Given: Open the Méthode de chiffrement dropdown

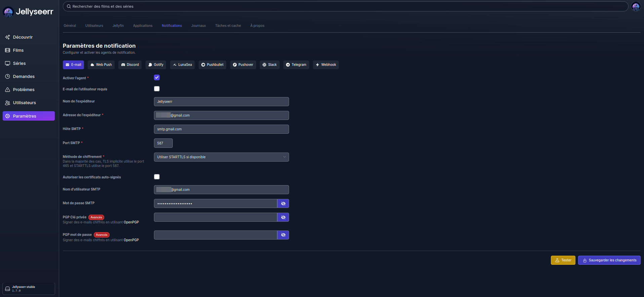Looking at the screenshot, I should [221, 157].
